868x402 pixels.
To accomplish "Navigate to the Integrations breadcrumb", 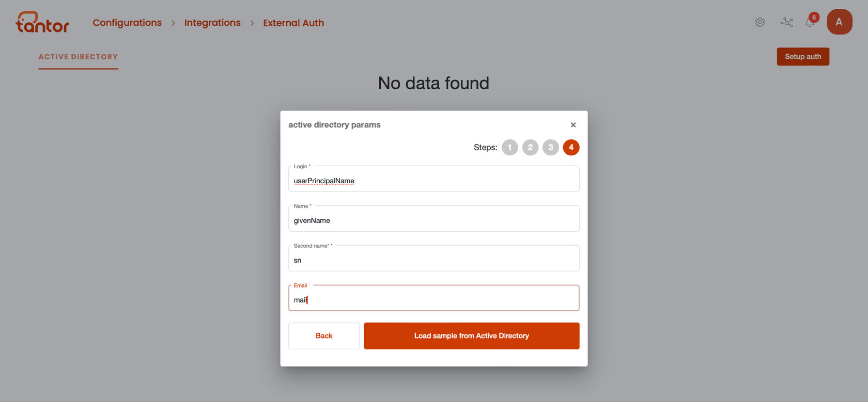I will point(212,23).
